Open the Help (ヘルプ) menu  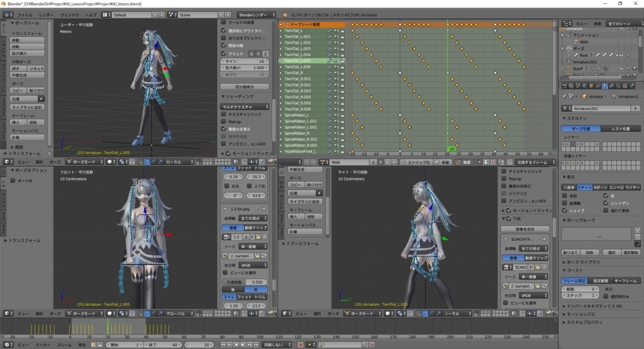(x=91, y=15)
